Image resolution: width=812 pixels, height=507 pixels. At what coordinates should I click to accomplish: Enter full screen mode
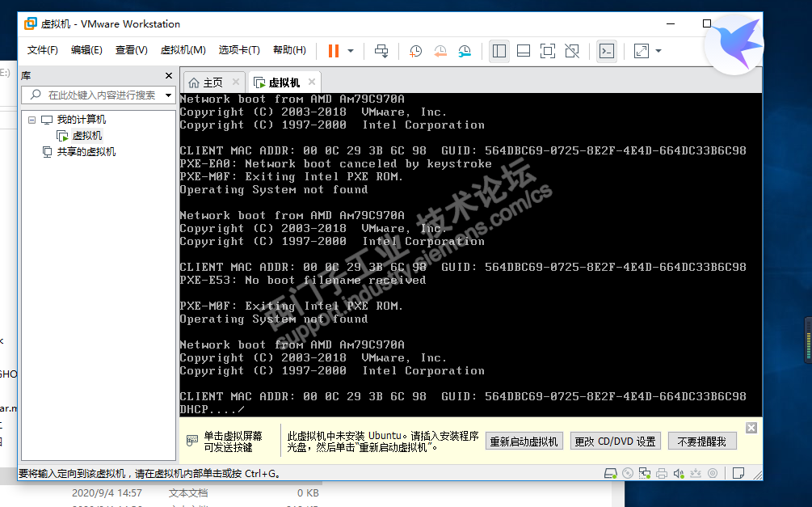tap(547, 51)
